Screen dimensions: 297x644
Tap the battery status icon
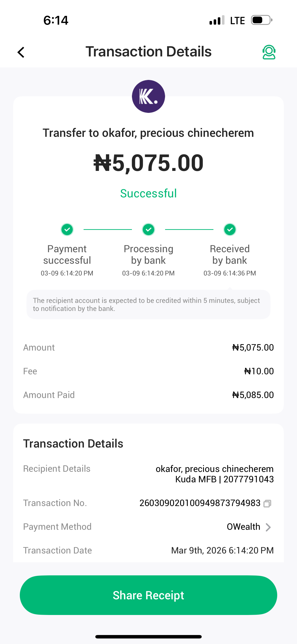pyautogui.click(x=262, y=20)
